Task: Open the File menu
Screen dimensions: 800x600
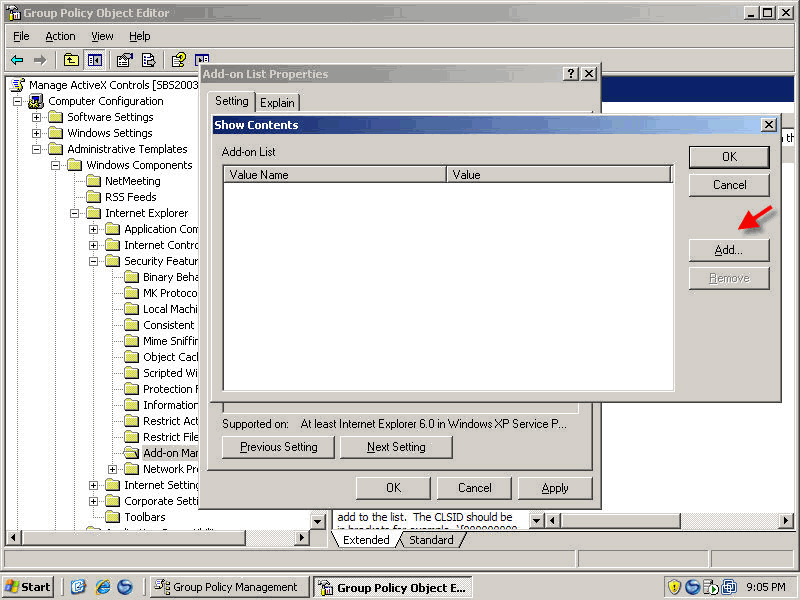Action: (21, 36)
